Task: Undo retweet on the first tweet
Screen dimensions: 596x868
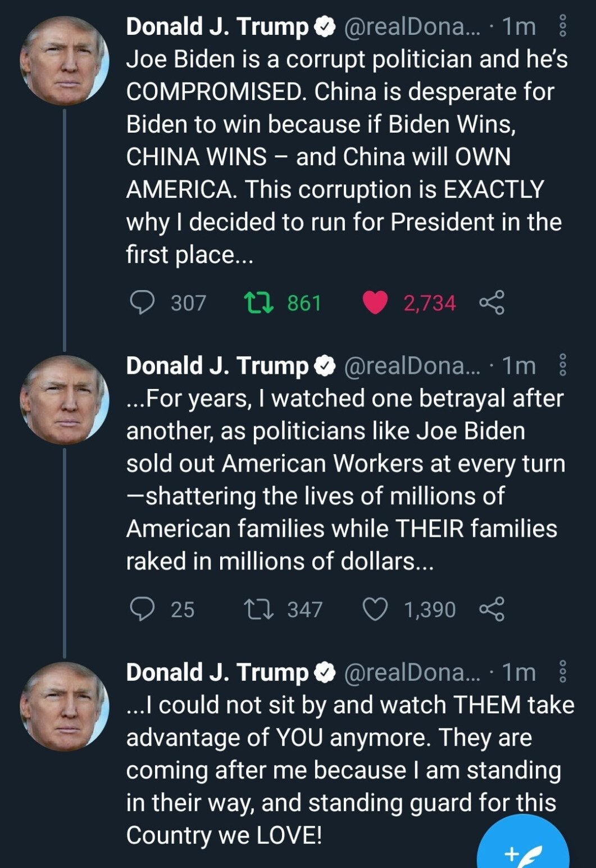Action: [259, 303]
